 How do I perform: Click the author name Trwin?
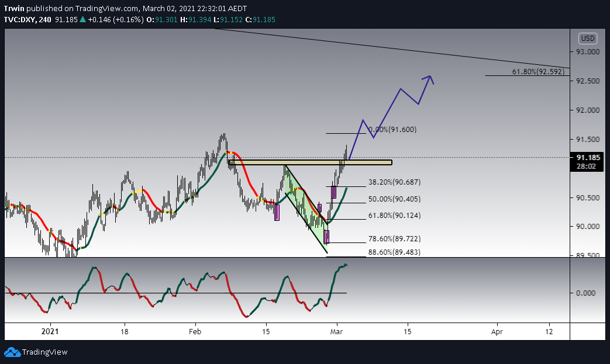14,8
